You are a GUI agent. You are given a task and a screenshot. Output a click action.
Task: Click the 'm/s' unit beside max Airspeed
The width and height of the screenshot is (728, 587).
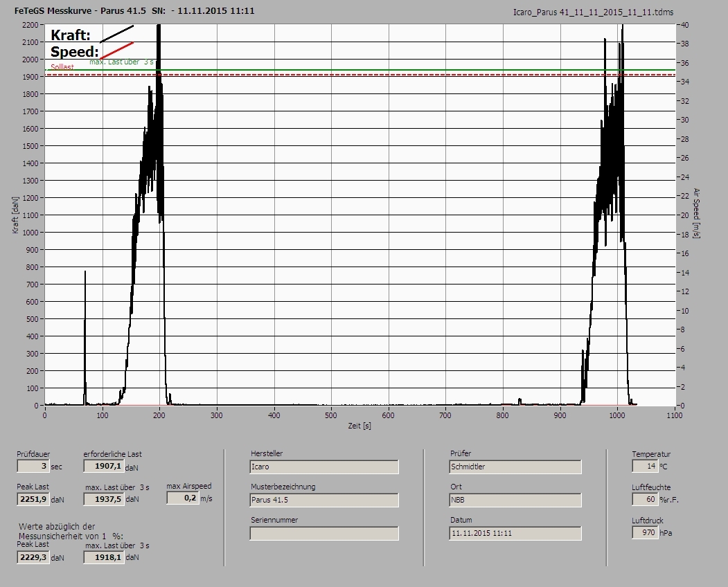point(206,499)
